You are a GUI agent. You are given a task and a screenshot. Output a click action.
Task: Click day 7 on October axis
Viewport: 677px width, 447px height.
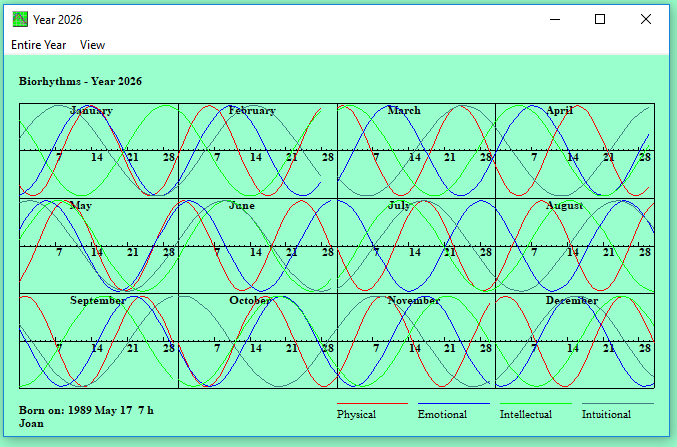(x=217, y=348)
